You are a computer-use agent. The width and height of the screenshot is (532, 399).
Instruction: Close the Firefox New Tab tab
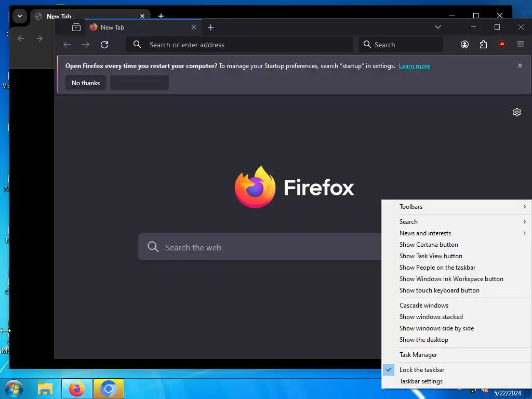coord(194,27)
